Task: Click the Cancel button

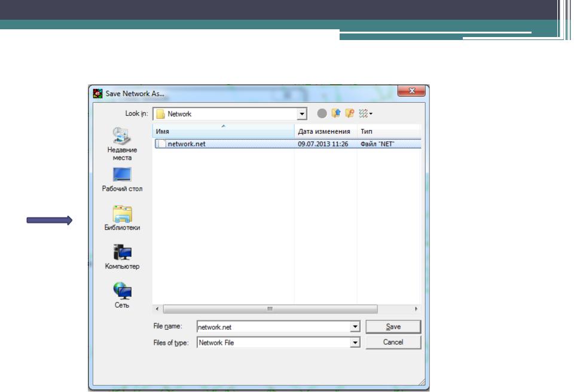Action: tap(393, 342)
